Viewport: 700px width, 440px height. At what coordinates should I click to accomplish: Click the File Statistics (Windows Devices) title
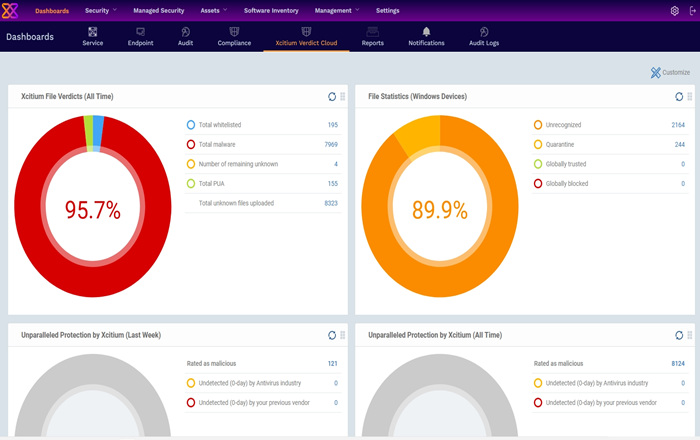(x=417, y=96)
